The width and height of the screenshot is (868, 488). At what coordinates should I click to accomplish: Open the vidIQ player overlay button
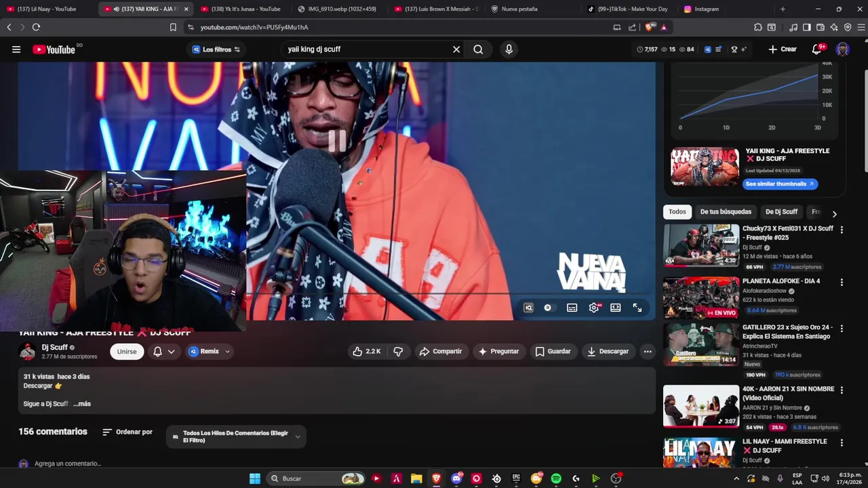pyautogui.click(x=528, y=308)
